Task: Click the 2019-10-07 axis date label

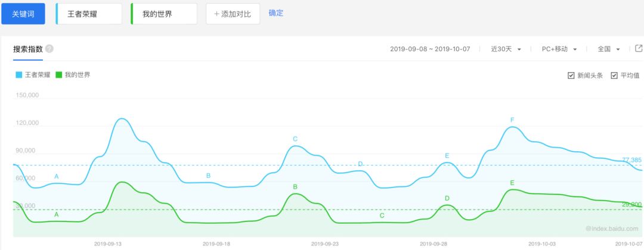Action: (630, 244)
